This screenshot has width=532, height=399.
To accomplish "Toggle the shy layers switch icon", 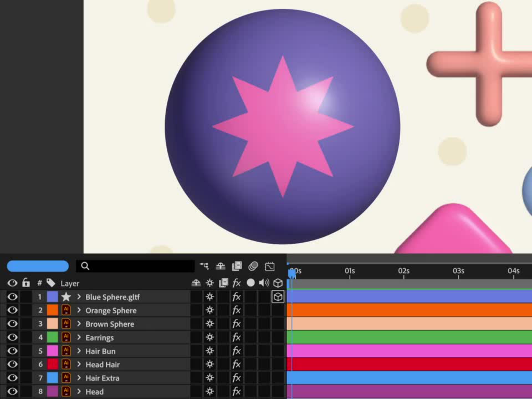I will (221, 266).
